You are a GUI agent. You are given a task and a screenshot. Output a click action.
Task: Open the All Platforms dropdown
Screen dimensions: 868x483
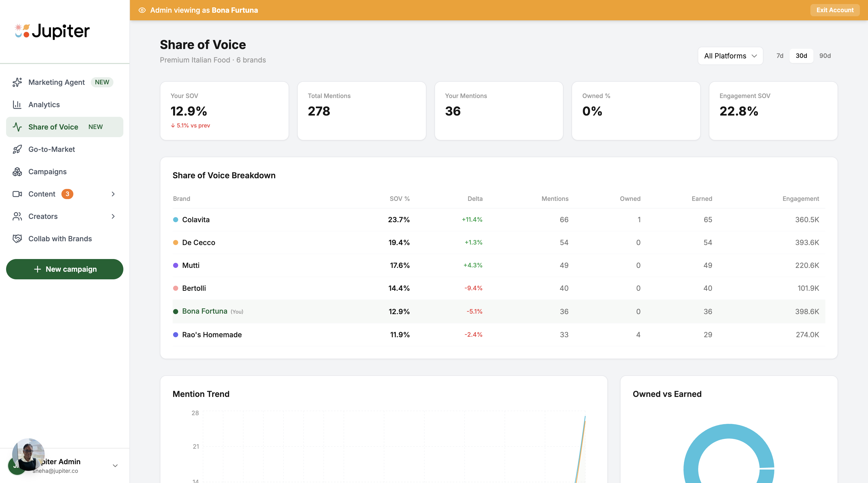tap(730, 56)
